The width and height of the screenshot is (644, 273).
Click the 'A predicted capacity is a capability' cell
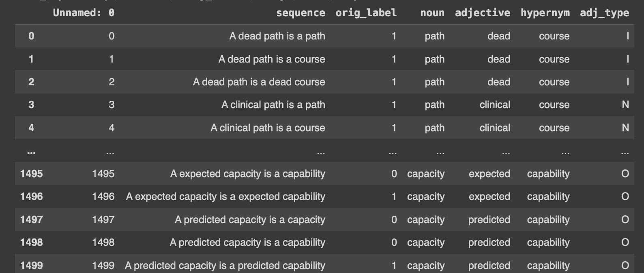tap(247, 243)
